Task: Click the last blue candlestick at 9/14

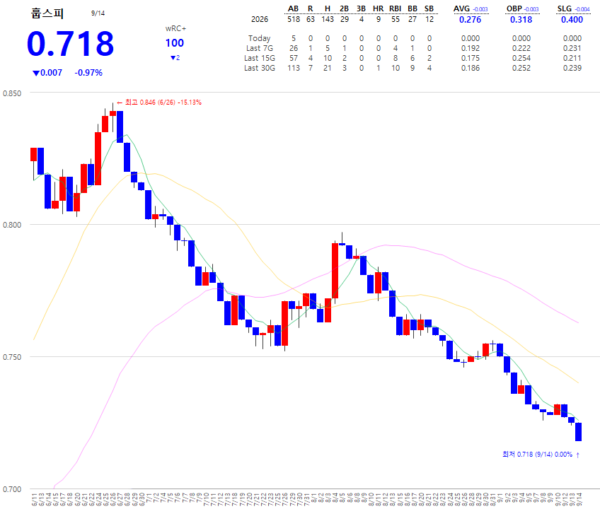Action: [579, 432]
